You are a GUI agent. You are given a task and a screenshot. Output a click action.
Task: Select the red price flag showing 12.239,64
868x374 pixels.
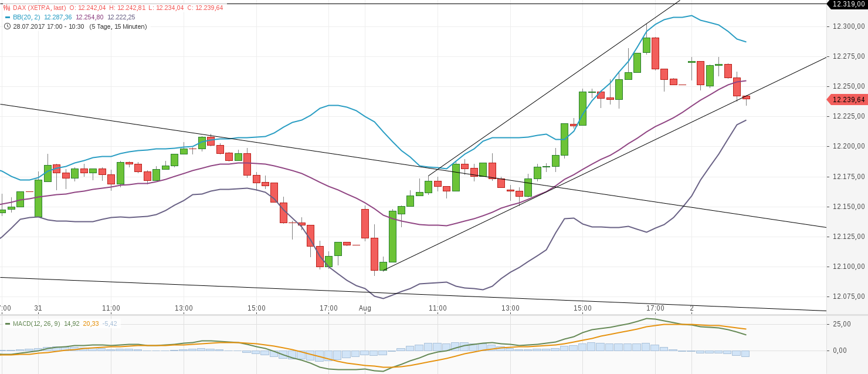(847, 100)
